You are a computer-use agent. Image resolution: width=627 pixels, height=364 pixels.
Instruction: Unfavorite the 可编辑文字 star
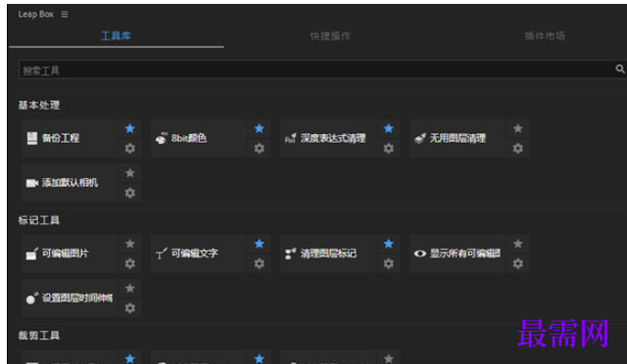tap(259, 244)
